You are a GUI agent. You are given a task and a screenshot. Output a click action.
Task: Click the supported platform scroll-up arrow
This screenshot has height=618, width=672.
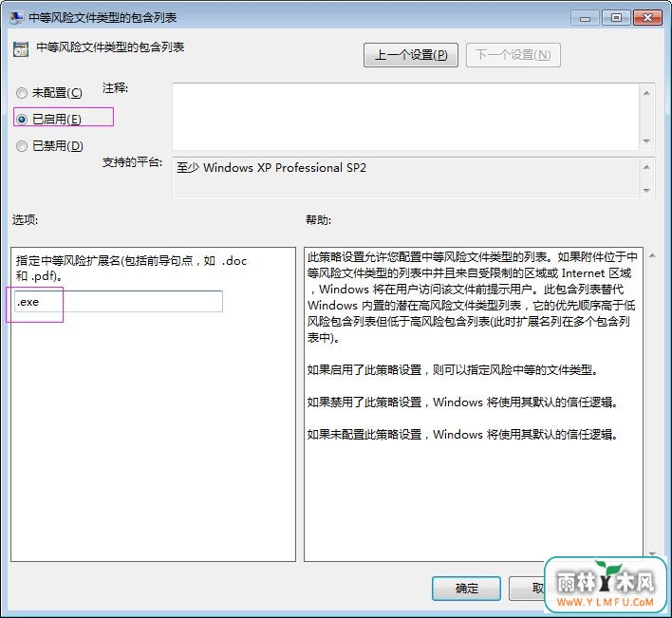tap(646, 167)
